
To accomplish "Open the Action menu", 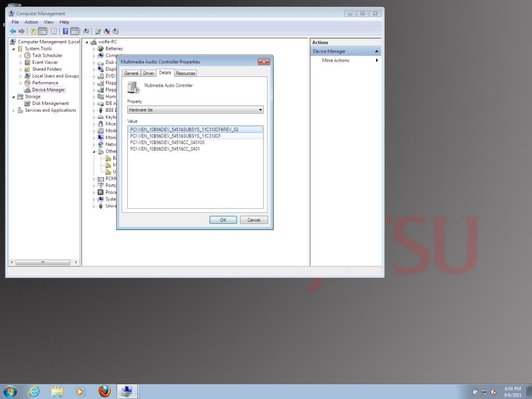I will point(31,22).
